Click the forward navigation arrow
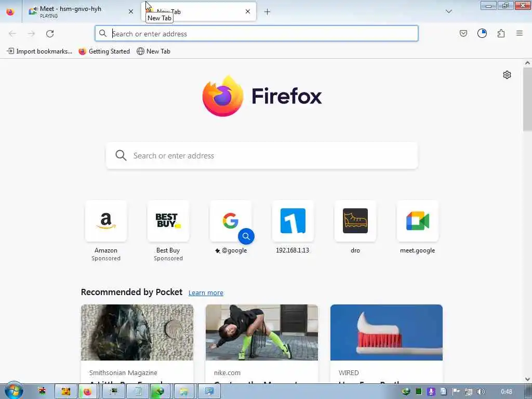The height and width of the screenshot is (399, 532). tap(31, 34)
